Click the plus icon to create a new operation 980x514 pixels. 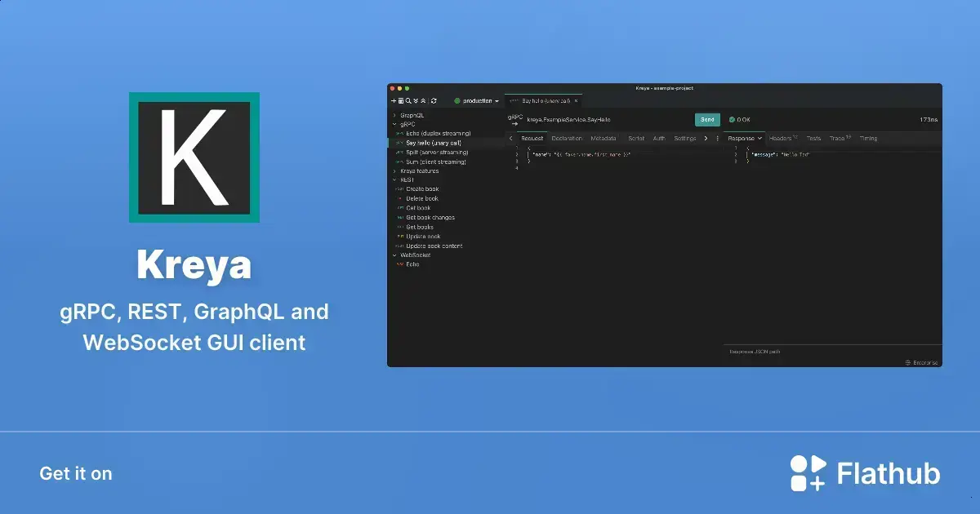[x=393, y=101]
